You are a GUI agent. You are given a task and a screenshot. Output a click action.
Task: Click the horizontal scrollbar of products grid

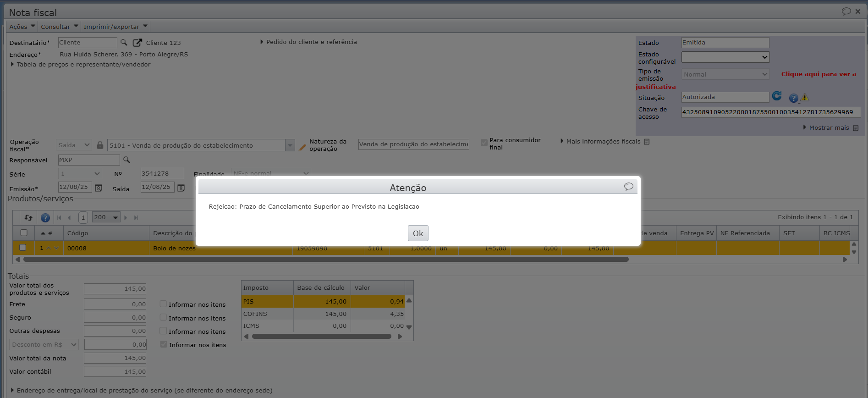click(x=326, y=259)
